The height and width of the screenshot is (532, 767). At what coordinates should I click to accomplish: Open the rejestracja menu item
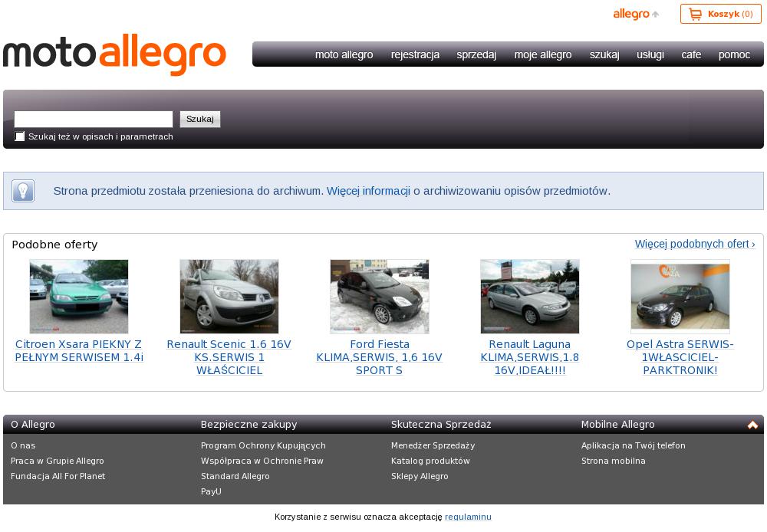[x=415, y=54]
